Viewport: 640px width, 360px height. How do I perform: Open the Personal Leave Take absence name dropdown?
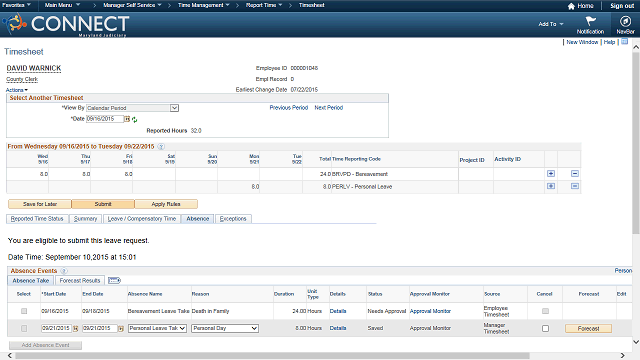tap(157, 328)
